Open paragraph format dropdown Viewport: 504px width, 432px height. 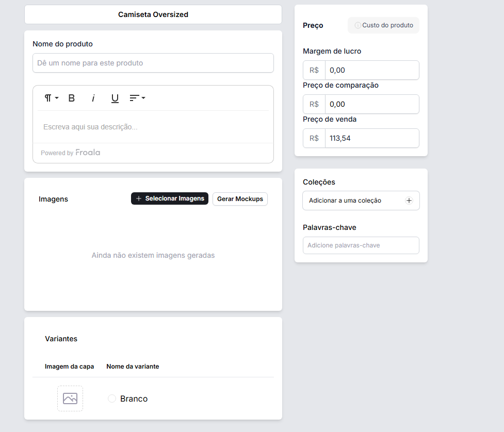pos(51,98)
